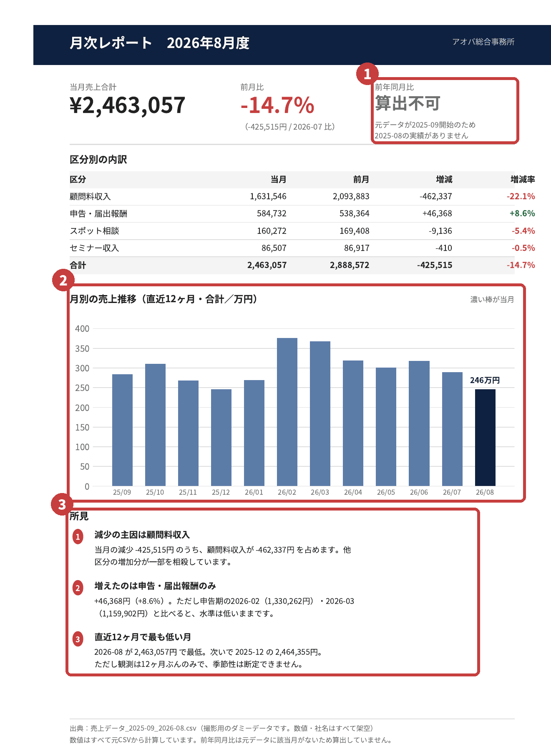Click the アオバ総合事務所 label in header
This screenshot has width=551, height=756.
pos(483,42)
